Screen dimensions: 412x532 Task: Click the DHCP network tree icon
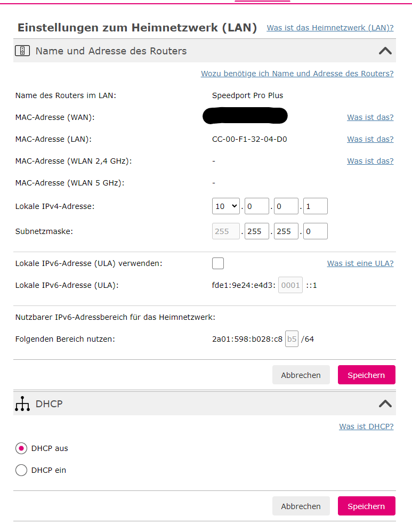(22, 405)
